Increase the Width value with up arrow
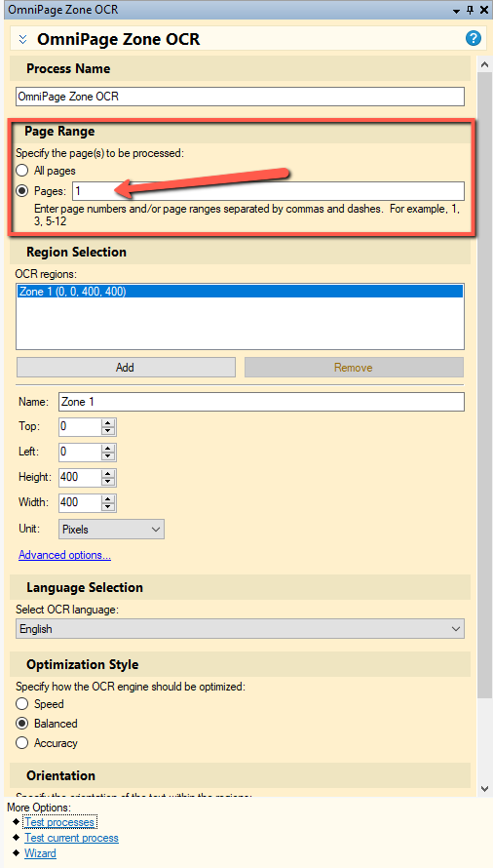Viewport: 493px width, 868px height. point(108,498)
